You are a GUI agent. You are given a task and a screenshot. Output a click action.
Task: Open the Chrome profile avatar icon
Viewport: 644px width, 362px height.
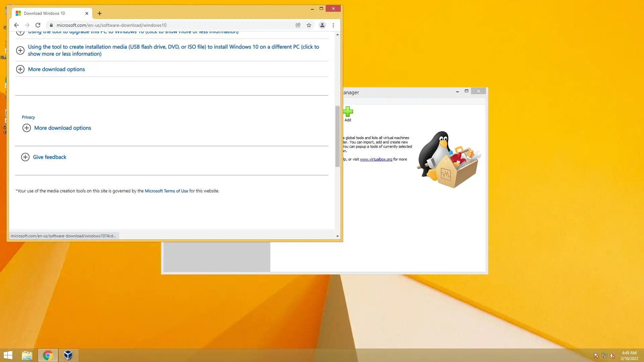click(x=322, y=25)
